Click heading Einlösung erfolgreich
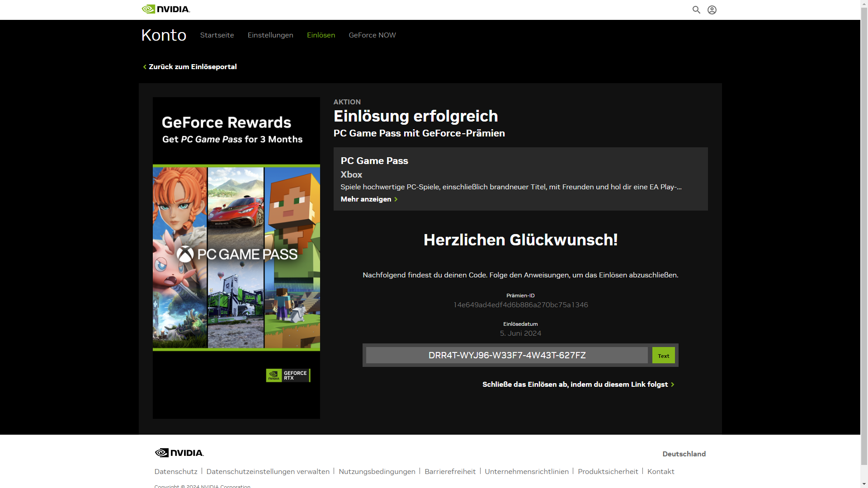Viewport: 868px width, 488px height. (x=416, y=116)
